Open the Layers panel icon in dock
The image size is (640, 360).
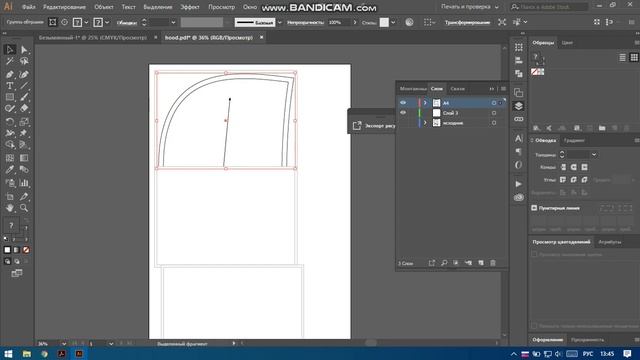tap(518, 106)
